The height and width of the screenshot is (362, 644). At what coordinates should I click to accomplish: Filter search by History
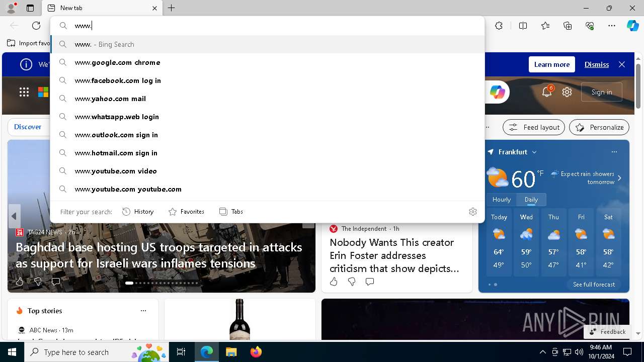138,212
